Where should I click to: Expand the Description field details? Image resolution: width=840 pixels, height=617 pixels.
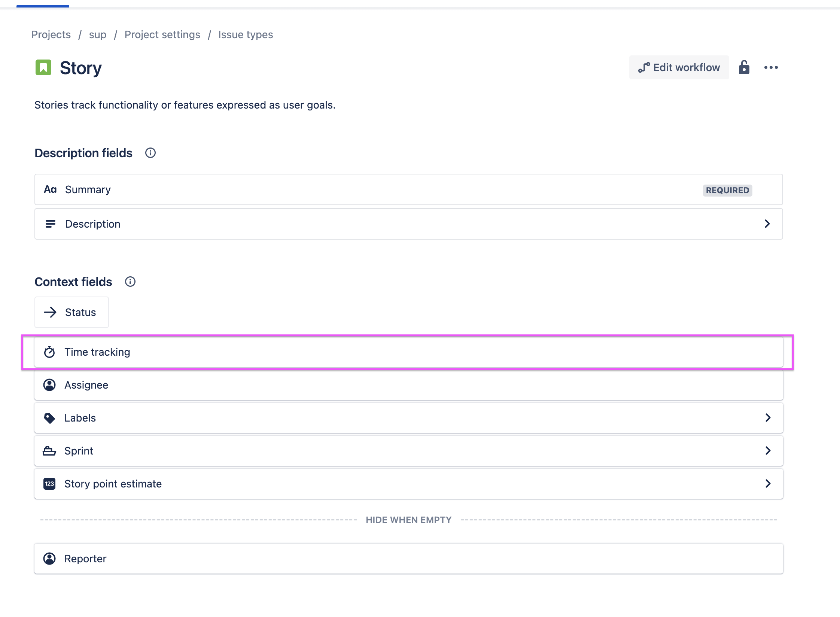768,224
